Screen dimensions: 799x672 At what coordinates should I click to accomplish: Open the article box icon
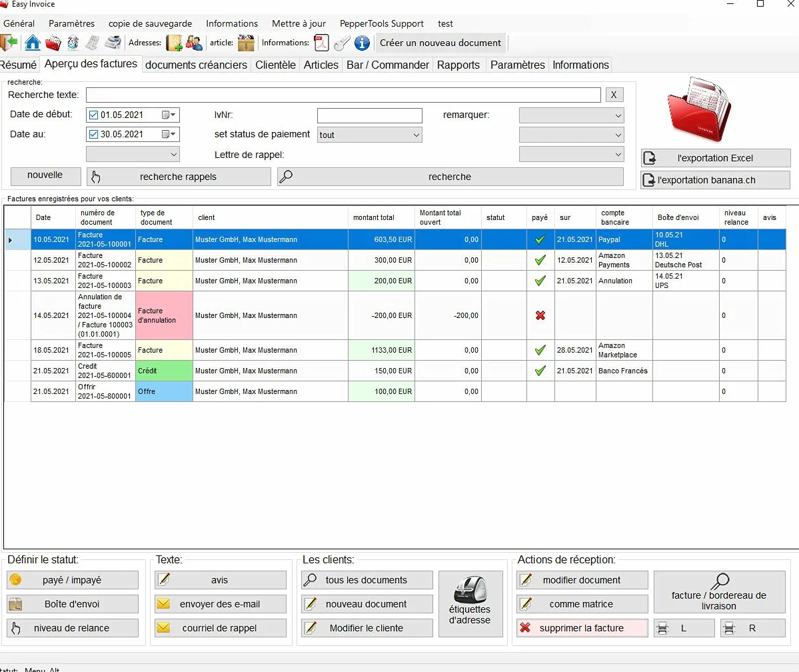click(x=246, y=43)
